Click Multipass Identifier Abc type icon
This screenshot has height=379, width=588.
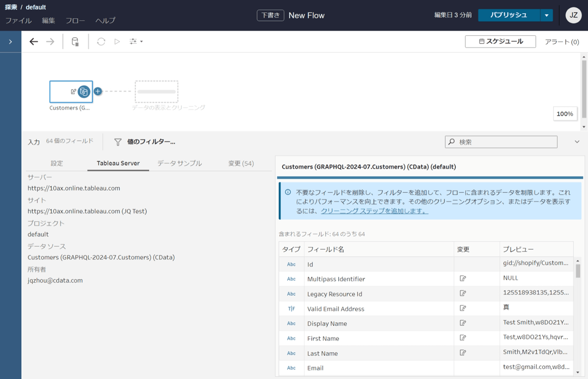[x=291, y=279]
